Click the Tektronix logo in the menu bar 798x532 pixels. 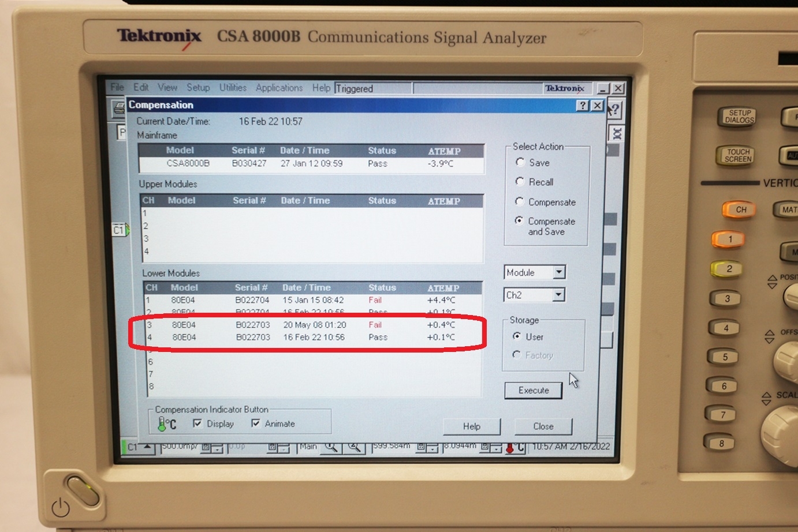[564, 88]
